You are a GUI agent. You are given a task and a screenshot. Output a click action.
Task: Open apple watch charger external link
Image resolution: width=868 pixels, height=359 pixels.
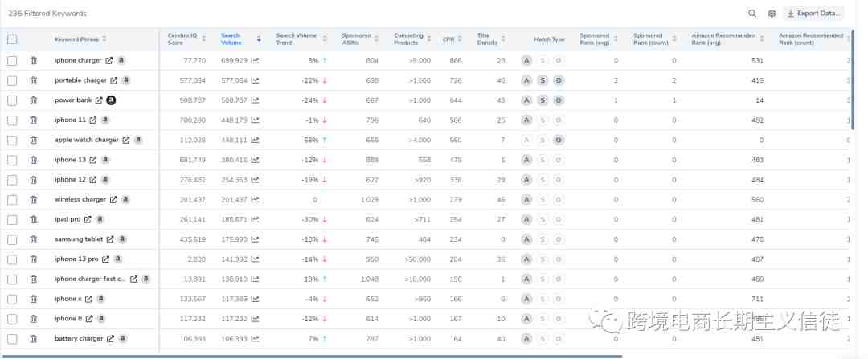(125, 140)
